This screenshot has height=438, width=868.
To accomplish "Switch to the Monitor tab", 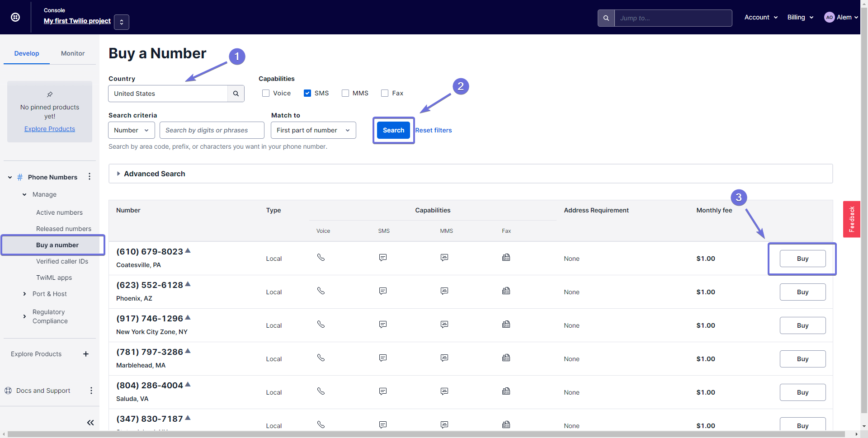I will (x=73, y=53).
